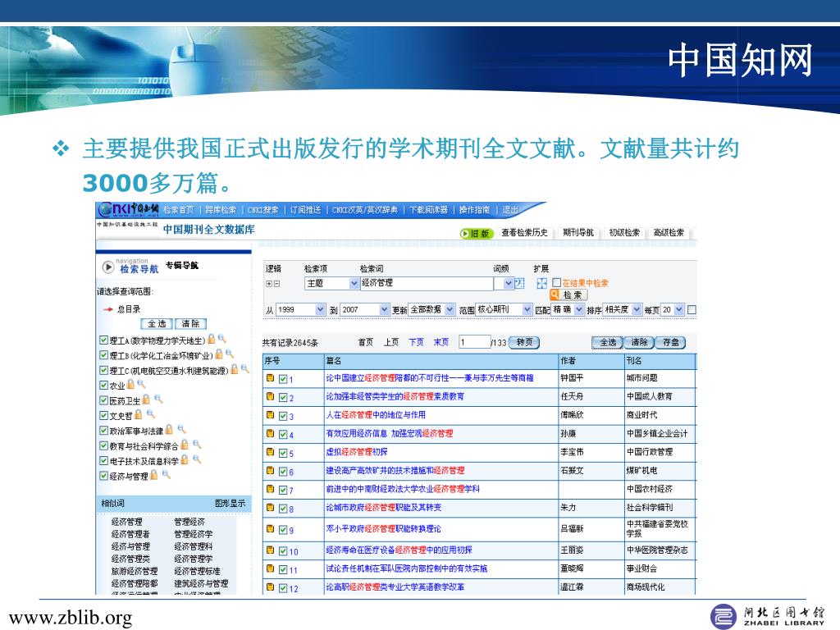This screenshot has height=630, width=840.
Task: Click the magnifier icon next to 教育与社会科学综合
Action: 197,444
